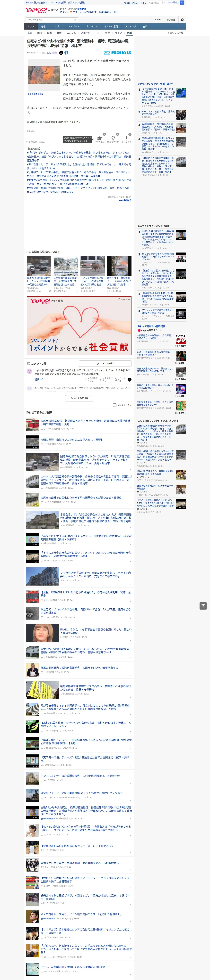Click 記事に関する報告 link
210x980 pixels.
click(36, 142)
